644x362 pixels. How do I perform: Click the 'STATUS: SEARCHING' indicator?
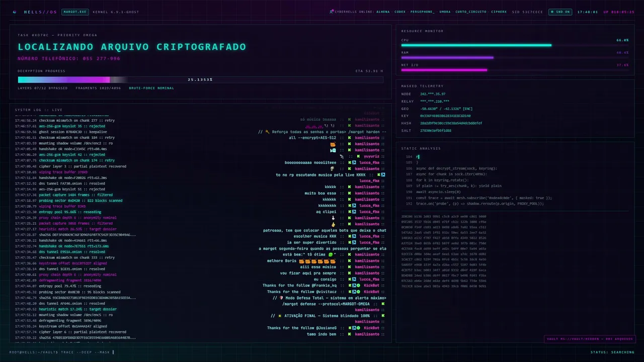[612, 352]
